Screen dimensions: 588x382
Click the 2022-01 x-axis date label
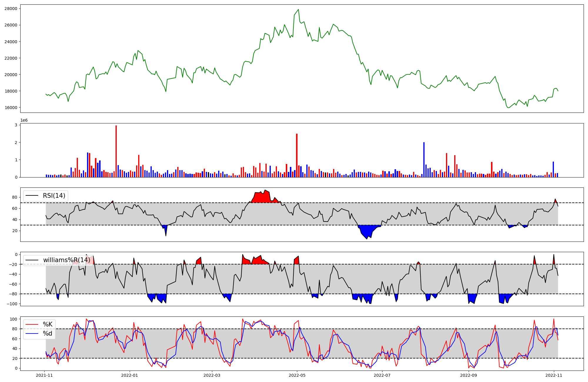[x=129, y=375]
